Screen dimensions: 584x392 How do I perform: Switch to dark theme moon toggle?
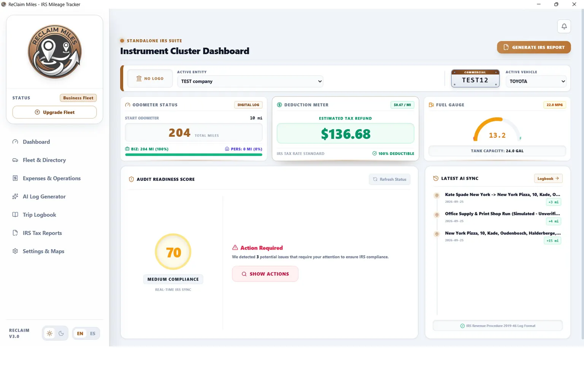pos(61,334)
